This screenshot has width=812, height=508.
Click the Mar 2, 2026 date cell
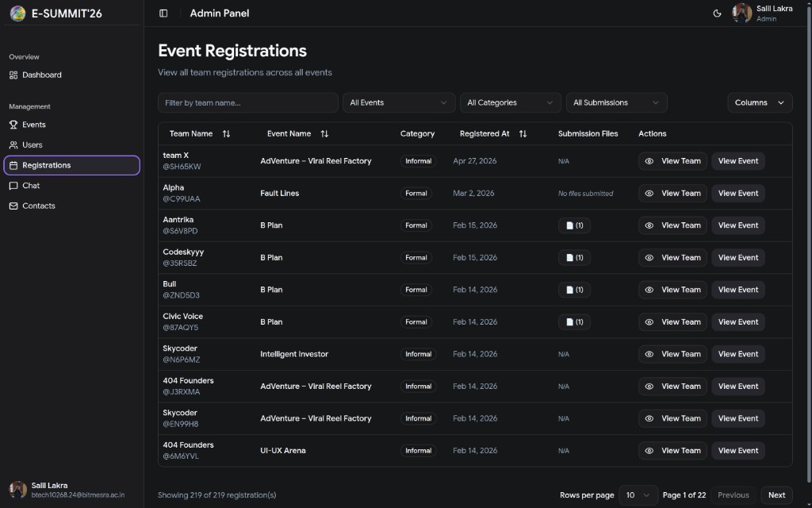click(473, 194)
